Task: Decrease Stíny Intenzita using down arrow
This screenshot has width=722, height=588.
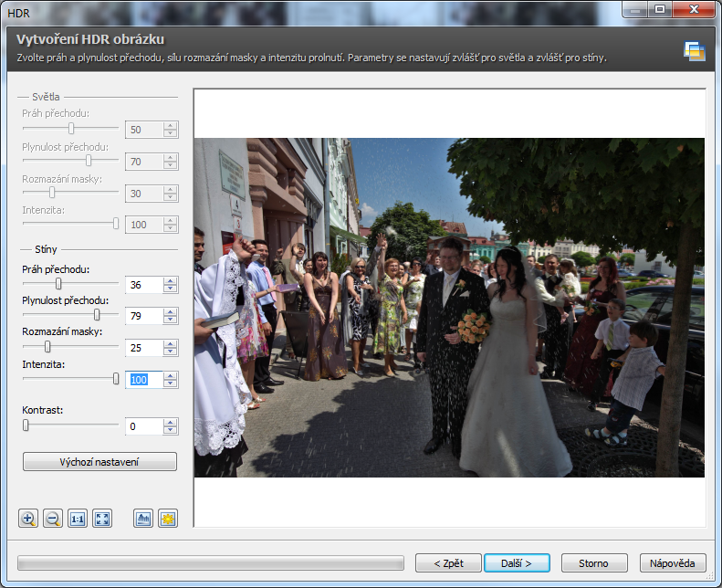Action: pyautogui.click(x=170, y=383)
